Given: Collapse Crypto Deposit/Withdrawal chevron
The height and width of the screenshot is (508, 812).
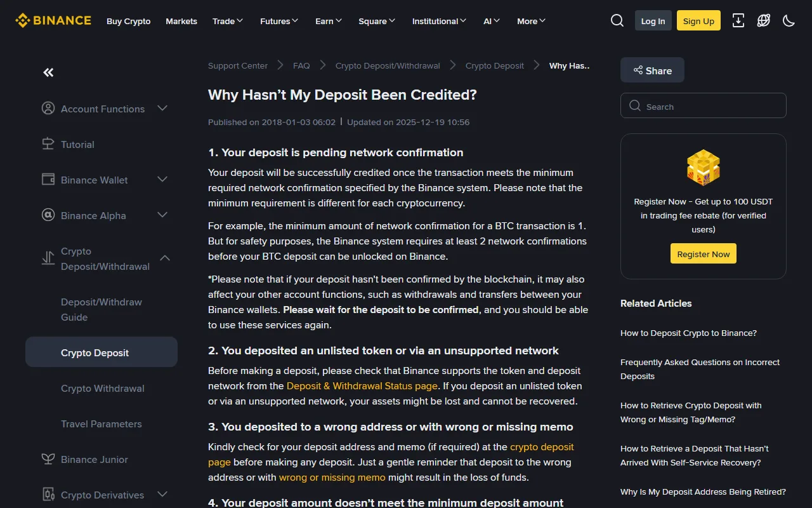Looking at the screenshot, I should coord(165,258).
